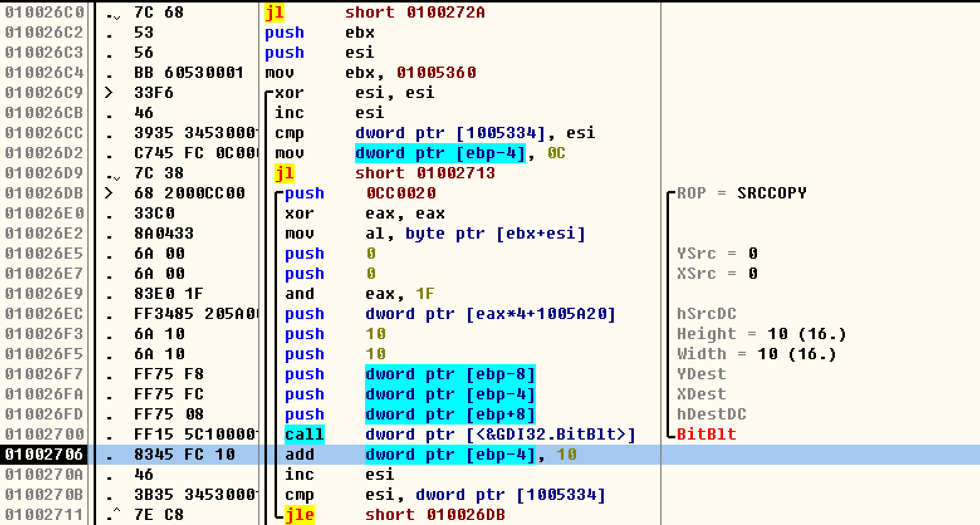Click the jl short 01002713 instruction
This screenshot has width=980, height=525.
click(384, 173)
